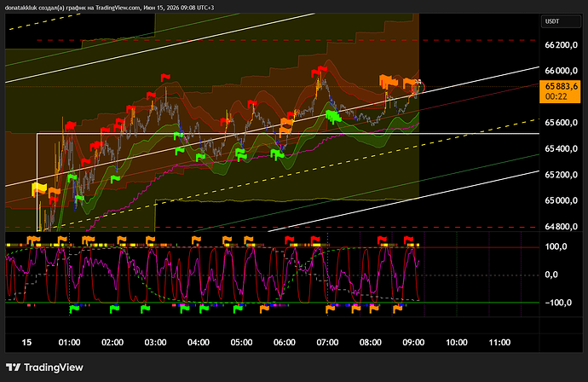Click the 66 200,0 price axis label

point(561,45)
